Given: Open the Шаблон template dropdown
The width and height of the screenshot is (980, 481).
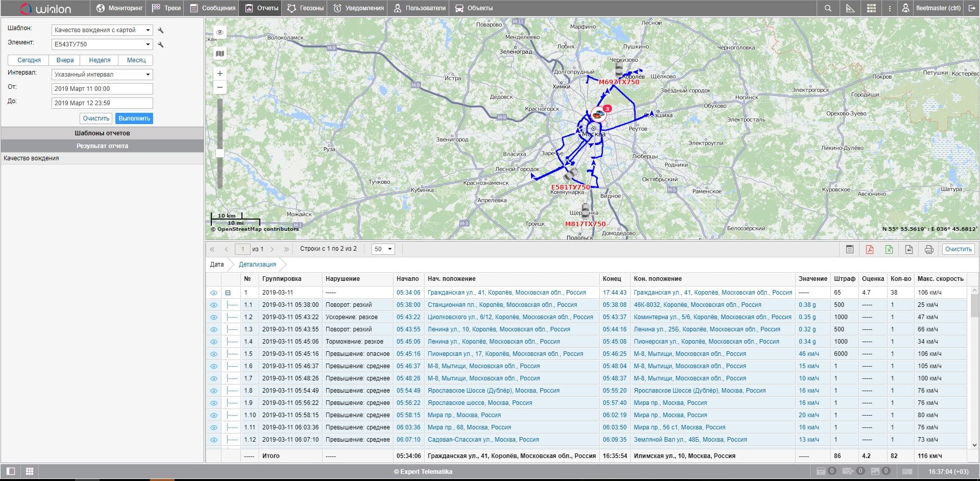Looking at the screenshot, I should pyautogui.click(x=102, y=30).
